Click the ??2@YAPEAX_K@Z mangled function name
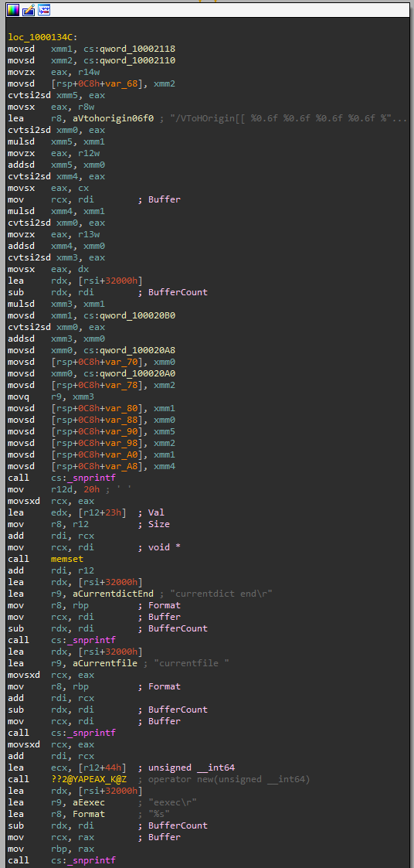 tap(89, 779)
